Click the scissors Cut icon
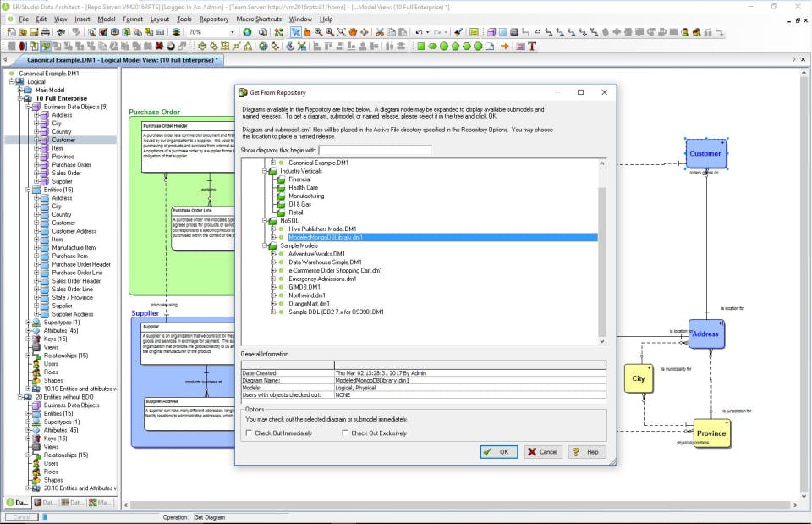The width and height of the screenshot is (812, 524). tap(380, 32)
